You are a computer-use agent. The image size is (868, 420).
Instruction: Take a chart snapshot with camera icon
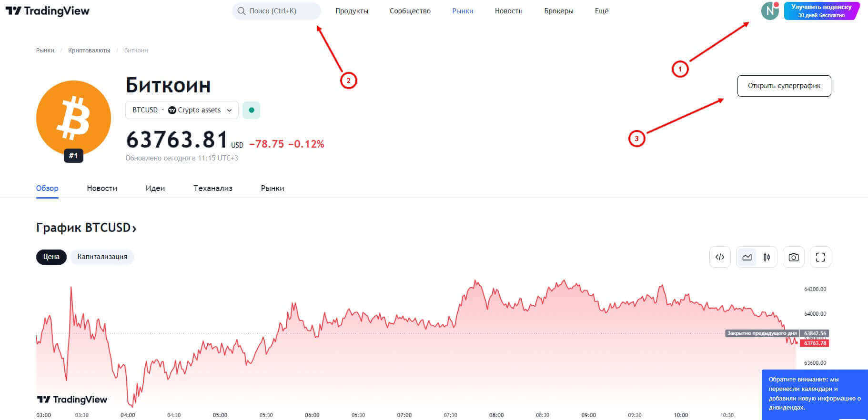click(793, 257)
